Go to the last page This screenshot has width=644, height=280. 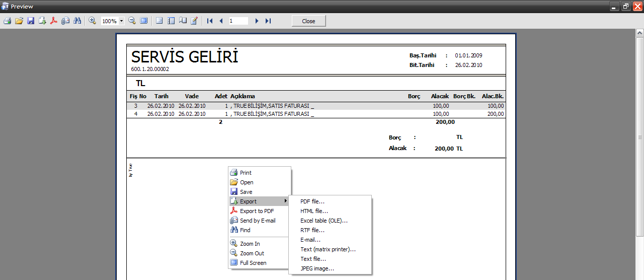click(x=268, y=21)
